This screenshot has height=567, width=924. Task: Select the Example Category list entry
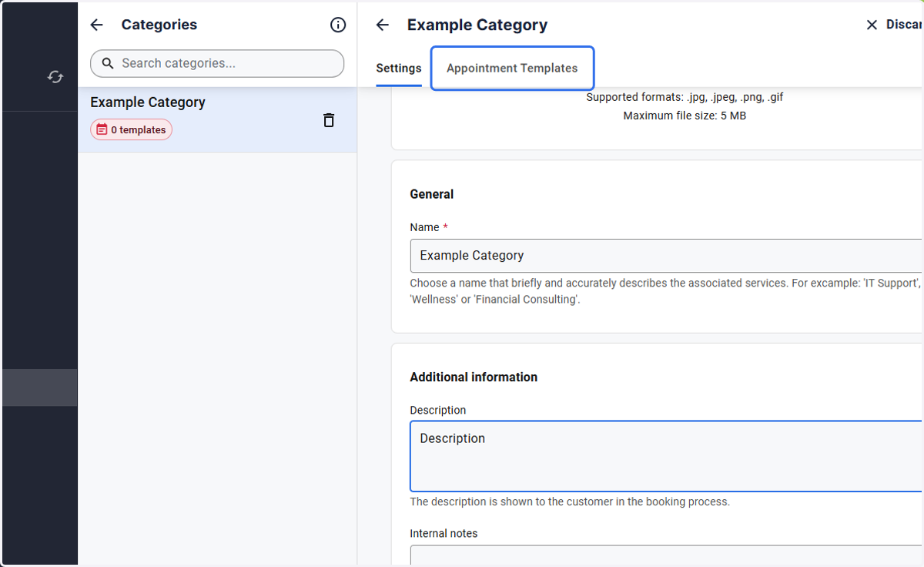coord(217,119)
